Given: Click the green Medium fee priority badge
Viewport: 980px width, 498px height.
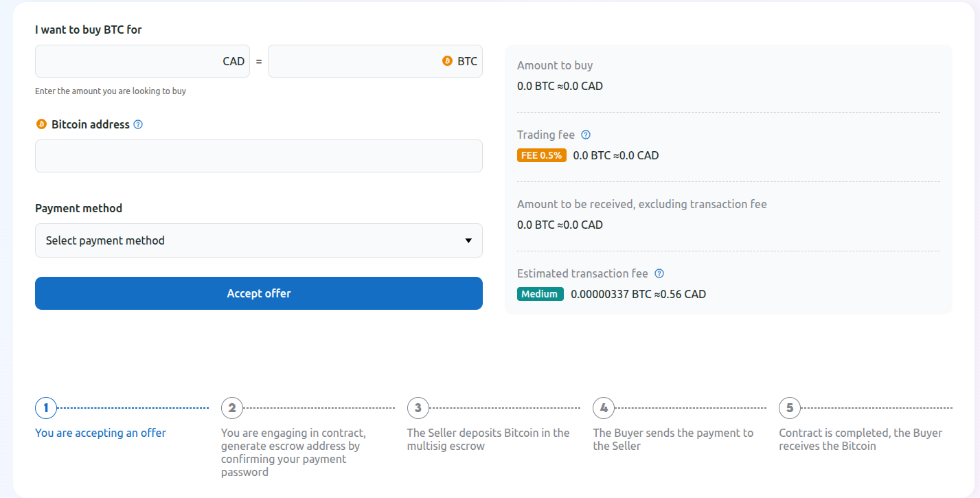Looking at the screenshot, I should (x=540, y=293).
